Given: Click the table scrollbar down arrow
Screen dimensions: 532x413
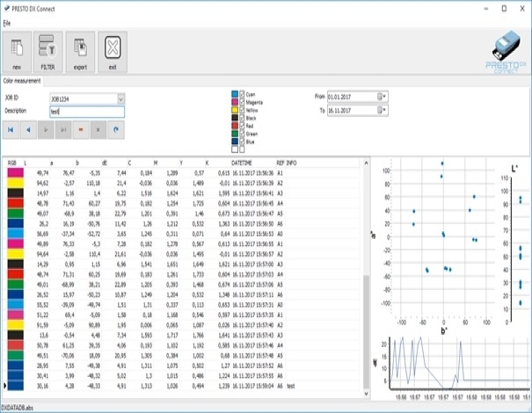Looking at the screenshot, I should [x=366, y=394].
